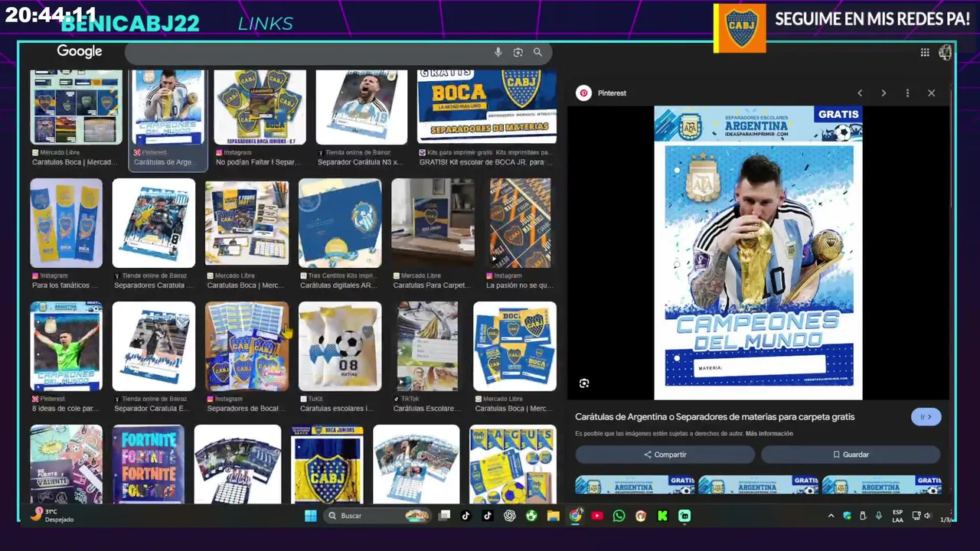980x551 pixels.
Task: Open Instagram No podían Faltar Separ... thumbnail
Action: (260, 107)
